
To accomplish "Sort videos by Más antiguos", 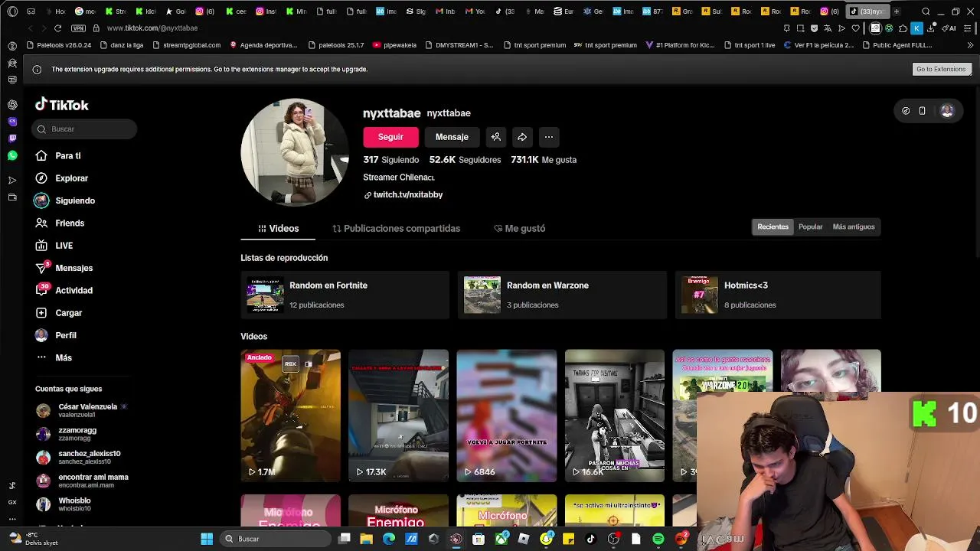I will (x=853, y=227).
